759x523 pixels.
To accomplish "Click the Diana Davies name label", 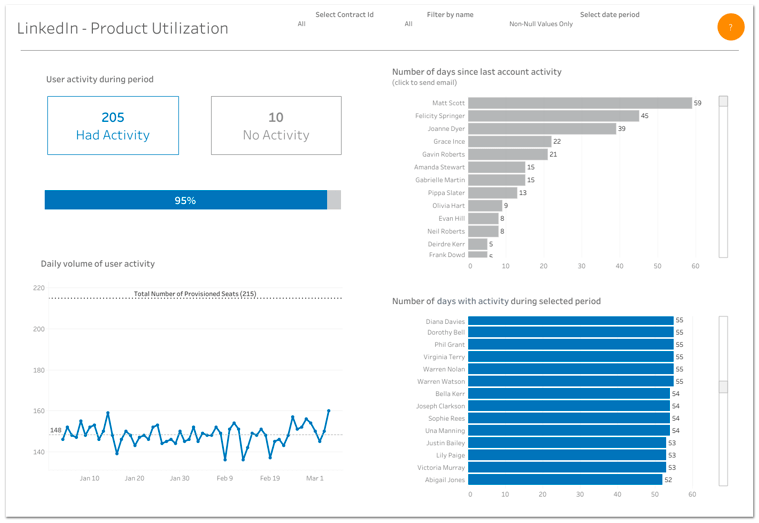I will pyautogui.click(x=445, y=321).
